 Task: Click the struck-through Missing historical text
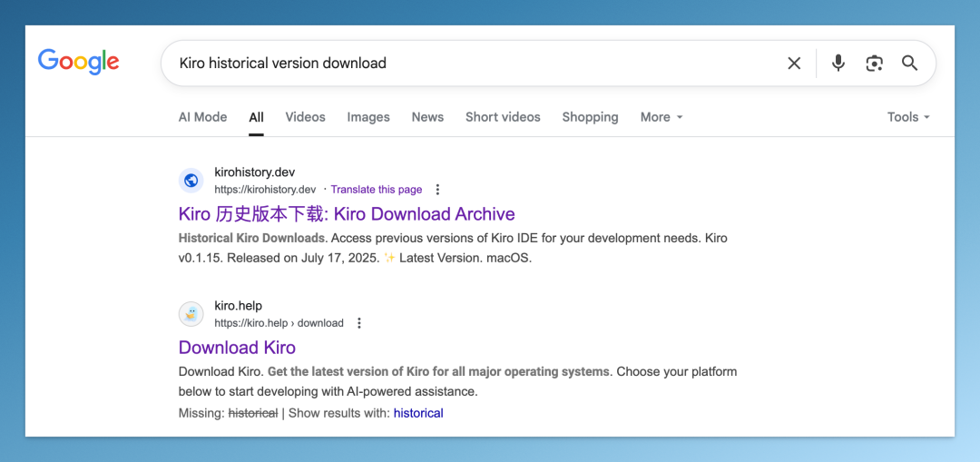coord(253,413)
